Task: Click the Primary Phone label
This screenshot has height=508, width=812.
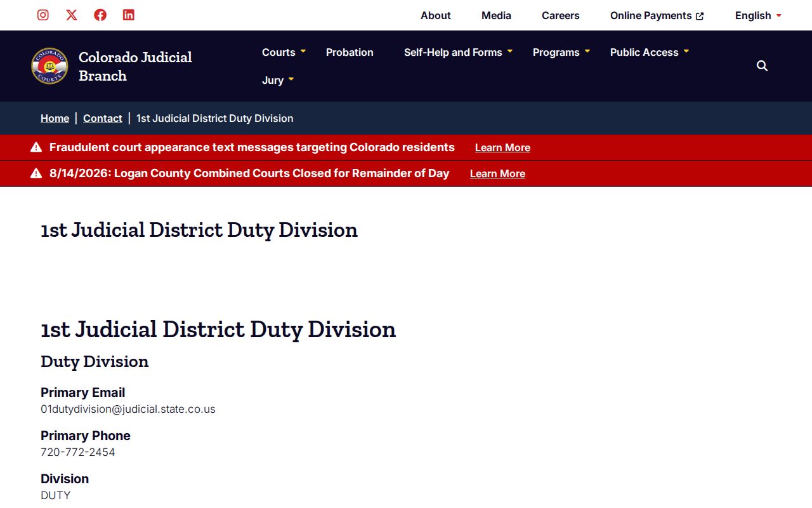Action: [86, 436]
